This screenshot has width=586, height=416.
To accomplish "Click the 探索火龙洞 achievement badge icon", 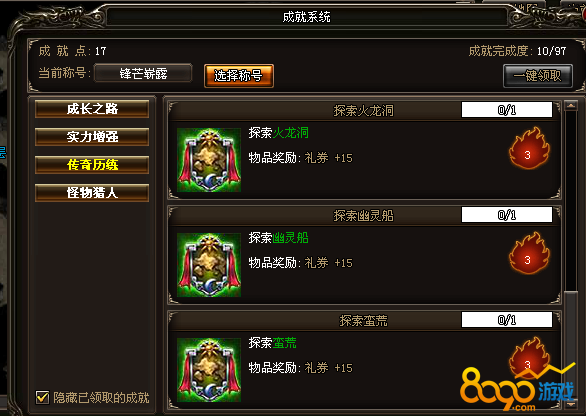I will pyautogui.click(x=209, y=160).
